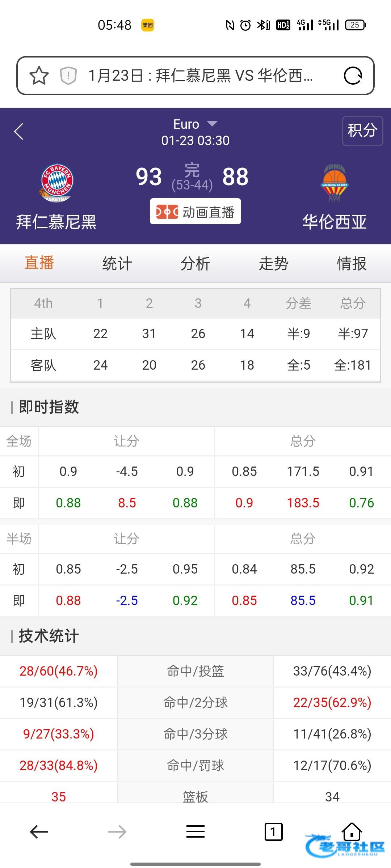This screenshot has height=868, width=391.
Task: Switch to the 分析 tab
Action: [x=195, y=263]
